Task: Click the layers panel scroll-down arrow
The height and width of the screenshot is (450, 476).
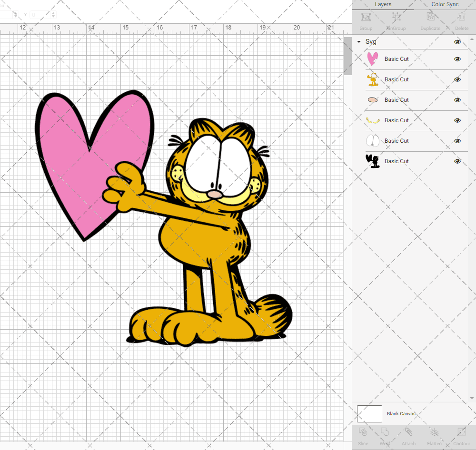Action: (x=472, y=398)
